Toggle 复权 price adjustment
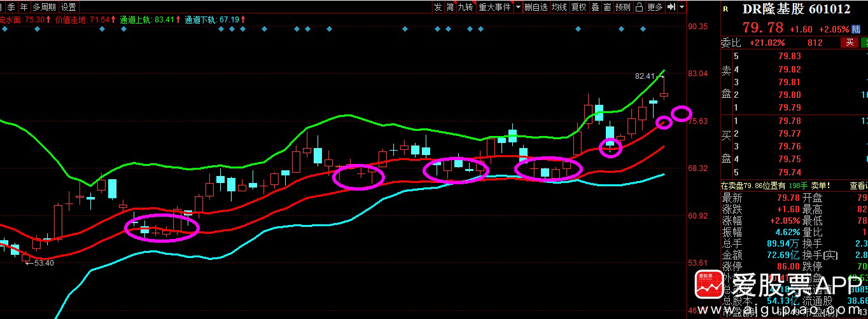The width and height of the screenshot is (868, 319). tap(578, 8)
